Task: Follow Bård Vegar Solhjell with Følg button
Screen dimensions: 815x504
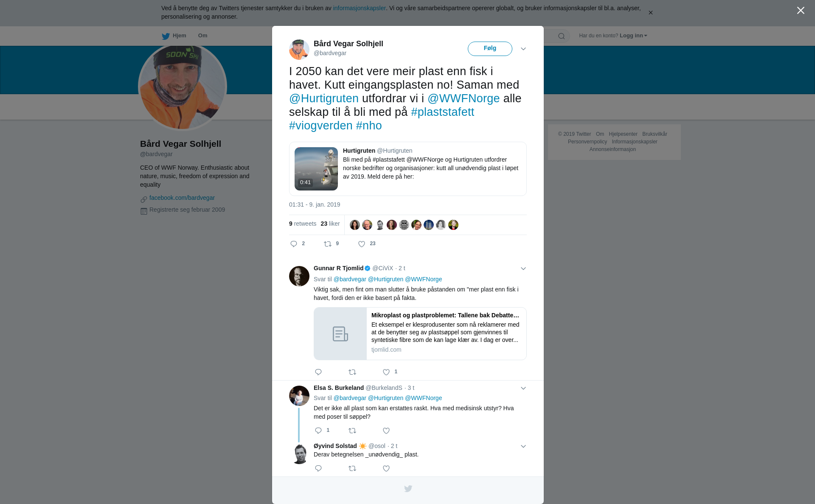Action: (x=490, y=49)
